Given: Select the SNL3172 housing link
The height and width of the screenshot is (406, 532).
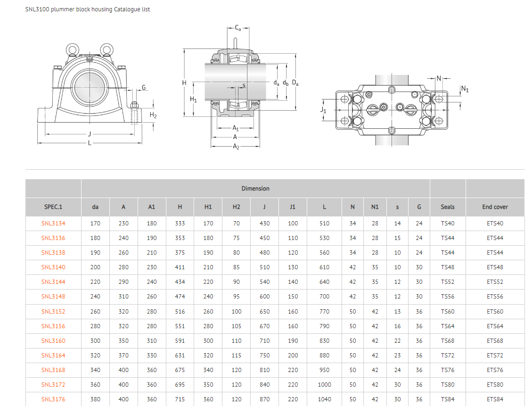Looking at the screenshot, I should 53,385.
